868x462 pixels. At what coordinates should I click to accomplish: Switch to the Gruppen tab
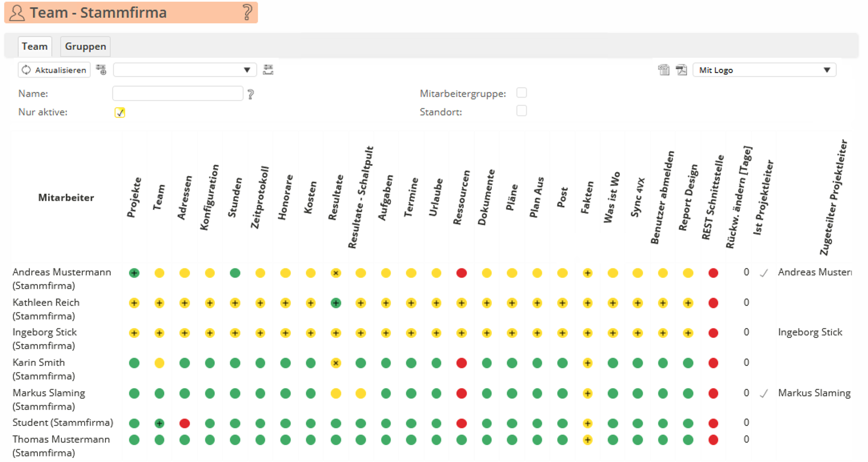coord(85,46)
